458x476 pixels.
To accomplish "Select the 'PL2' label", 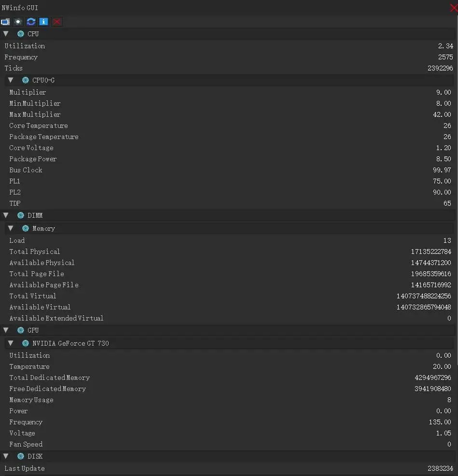I will 15,192.
